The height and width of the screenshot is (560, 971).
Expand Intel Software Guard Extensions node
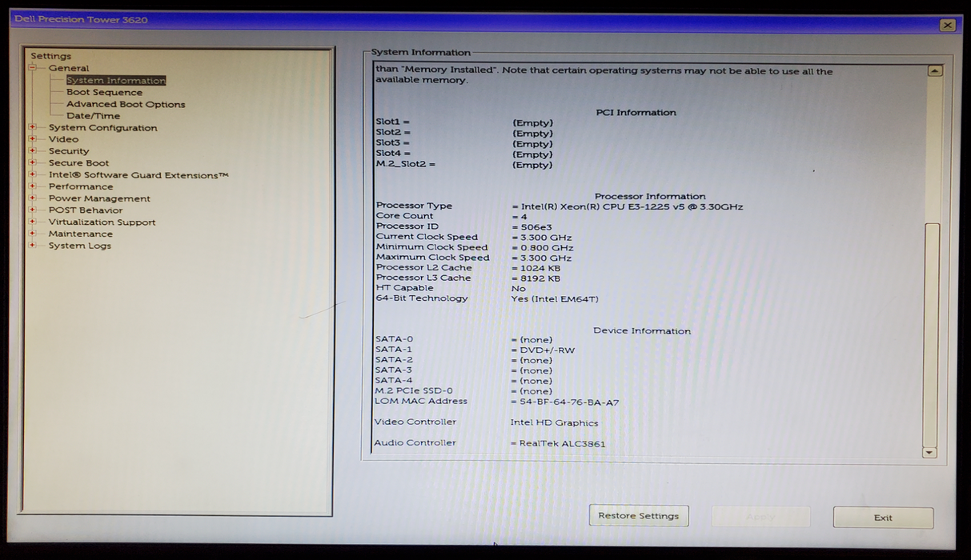[x=33, y=174]
